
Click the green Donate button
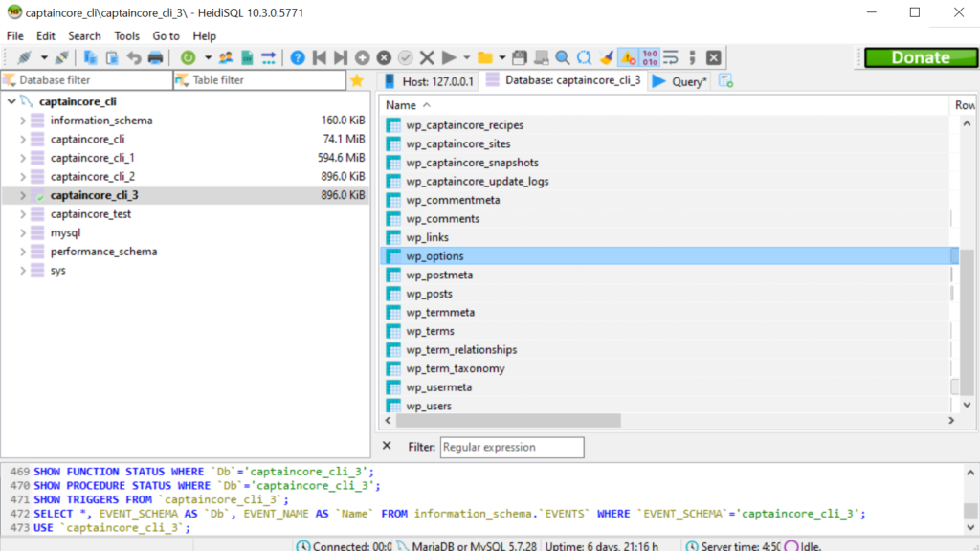[x=920, y=57]
